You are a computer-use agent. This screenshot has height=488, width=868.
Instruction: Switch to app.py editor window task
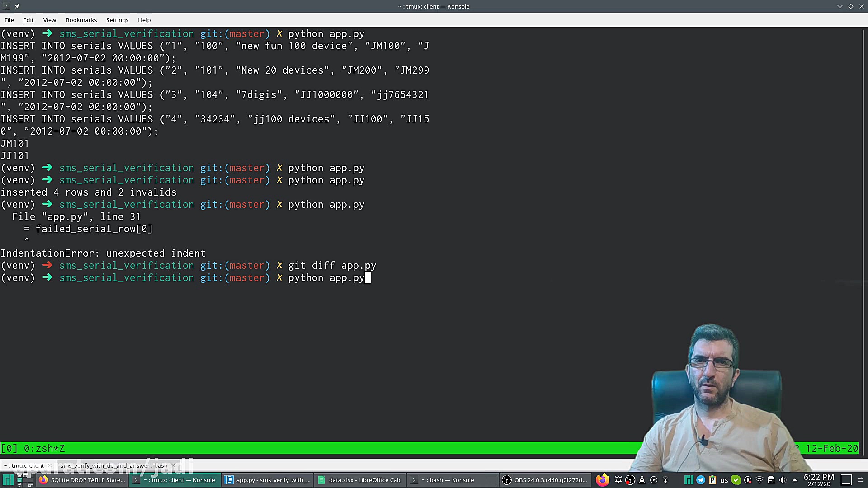pyautogui.click(x=268, y=480)
